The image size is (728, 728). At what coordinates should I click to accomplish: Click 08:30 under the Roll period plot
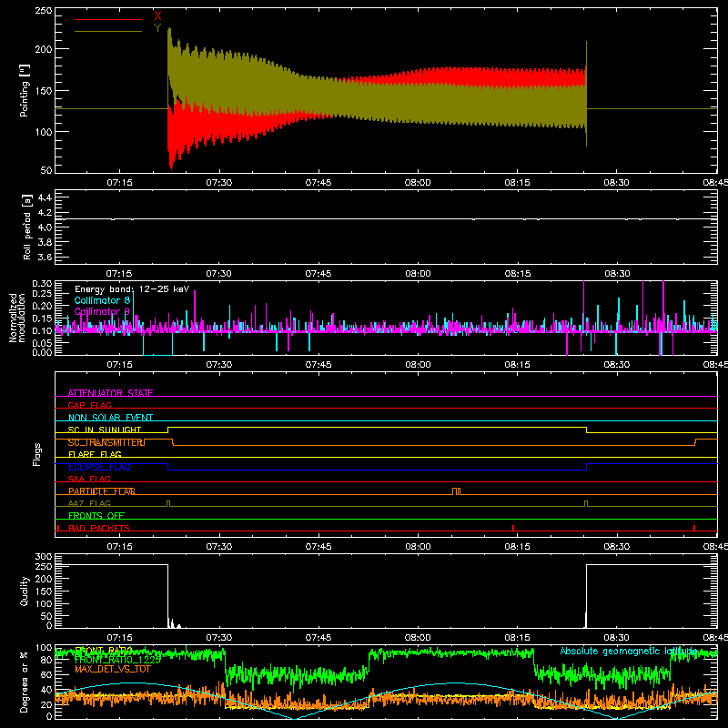coord(617,274)
